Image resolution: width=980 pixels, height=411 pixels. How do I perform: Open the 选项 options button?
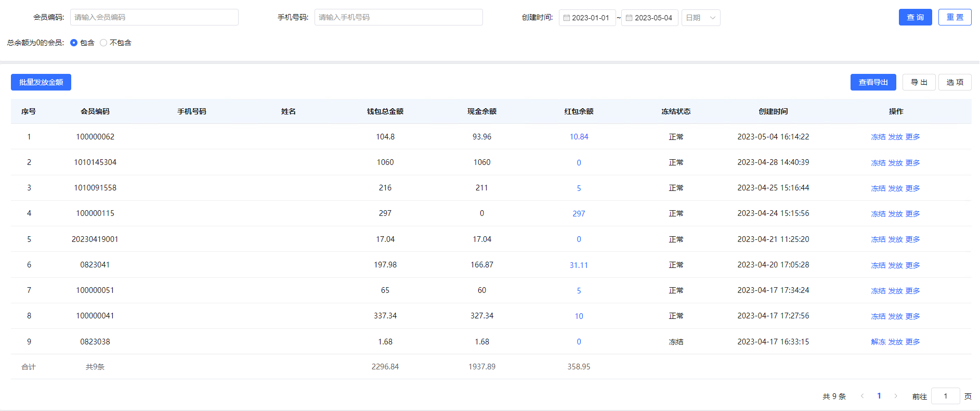click(955, 82)
